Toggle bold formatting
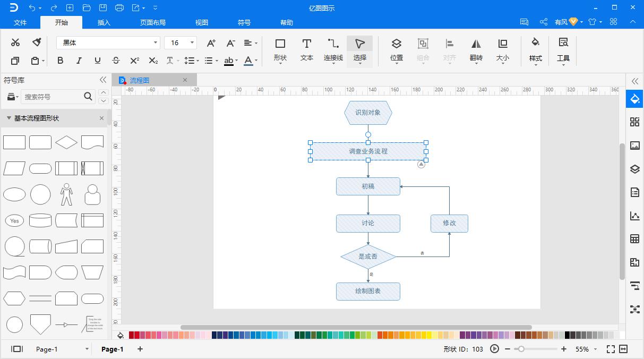 coord(60,61)
